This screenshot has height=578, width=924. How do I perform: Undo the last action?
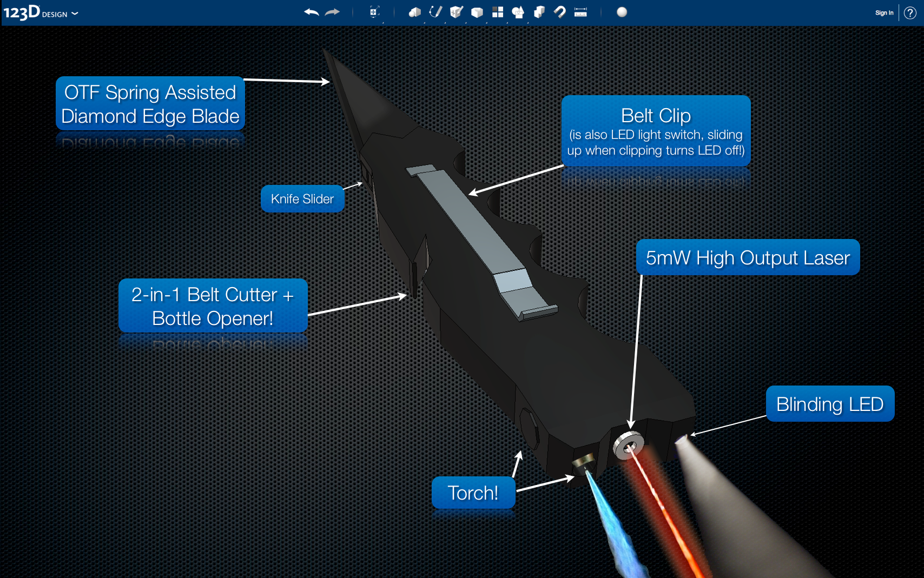(x=311, y=12)
